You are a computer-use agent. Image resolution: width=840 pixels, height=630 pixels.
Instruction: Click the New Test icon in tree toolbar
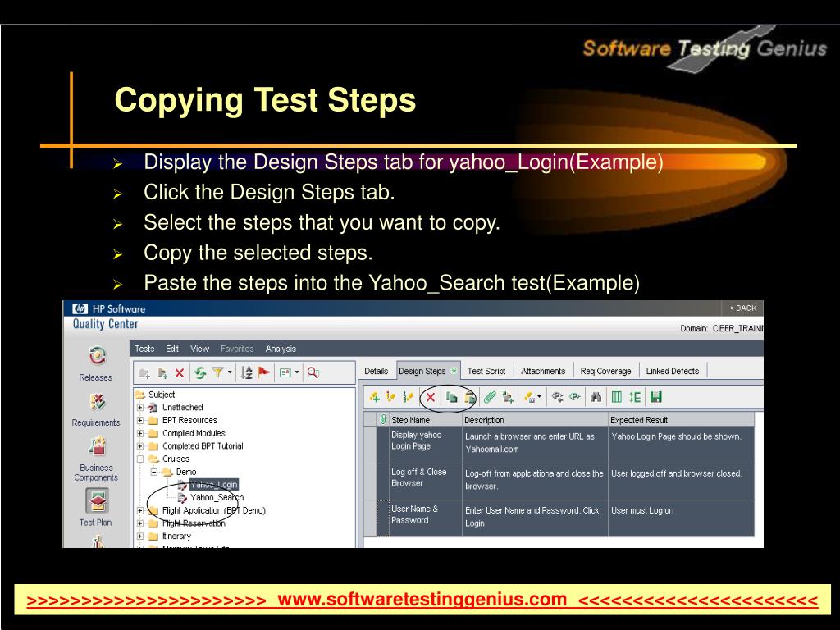pos(162,373)
